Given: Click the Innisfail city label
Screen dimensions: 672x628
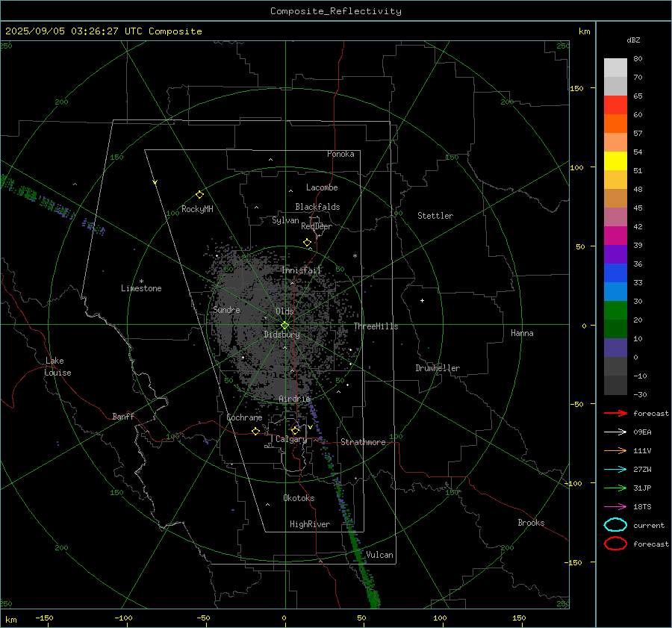Looking at the screenshot, I should tap(302, 270).
